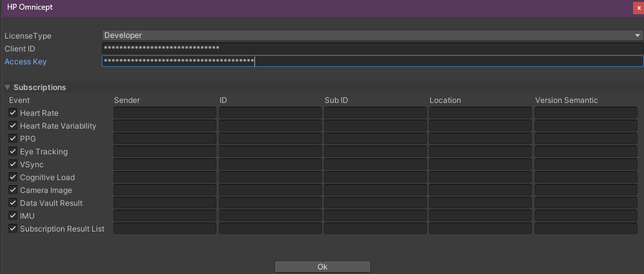The image size is (644, 274).
Task: Disable the Heart Rate Variability checkbox
Action: [x=13, y=126]
